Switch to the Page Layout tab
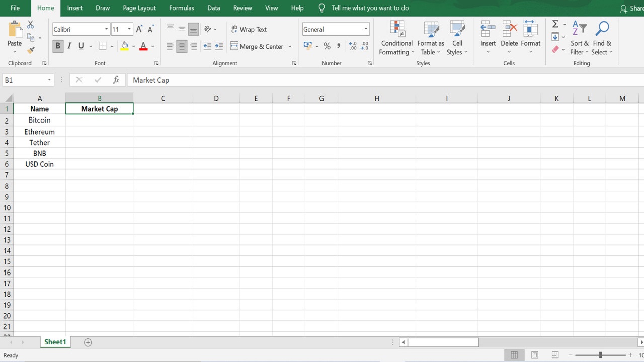 [139, 8]
